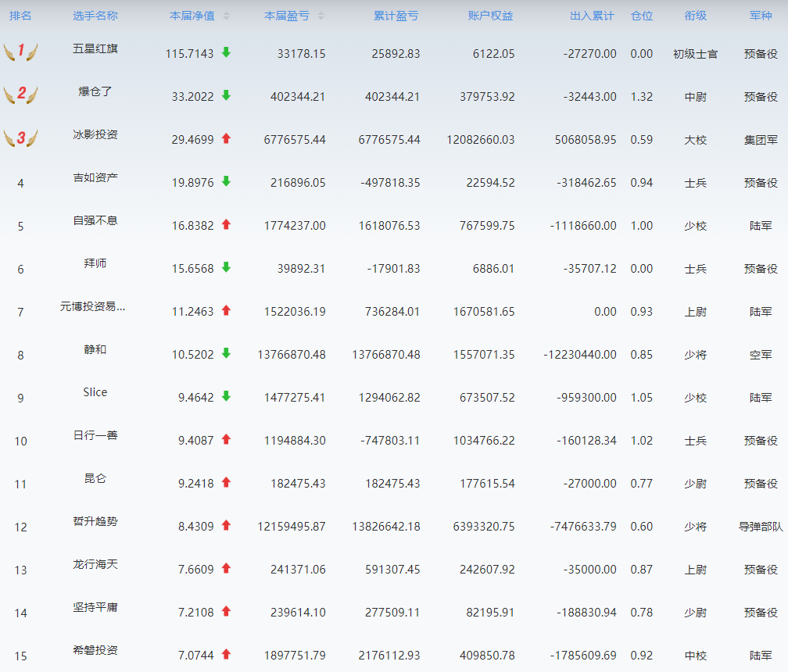Screen dimensions: 788x672
Task: Click green down arrow beside 33.2022
Action: pos(226,95)
